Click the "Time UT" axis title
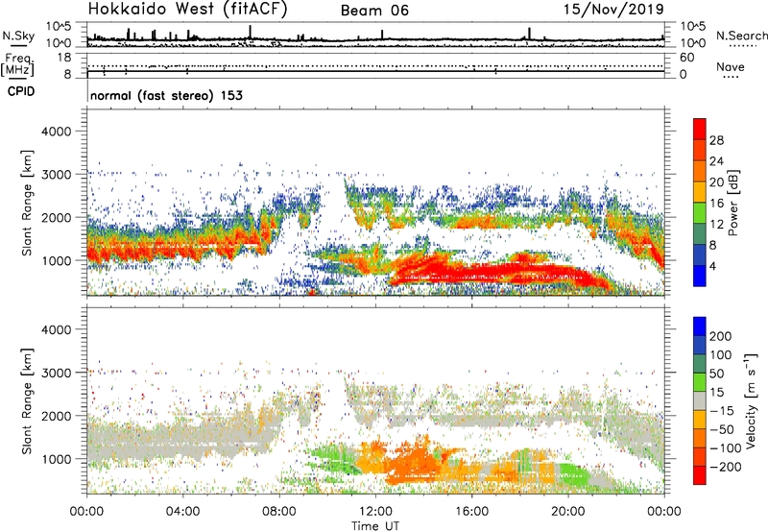This screenshot has width=768, height=532. 375,525
